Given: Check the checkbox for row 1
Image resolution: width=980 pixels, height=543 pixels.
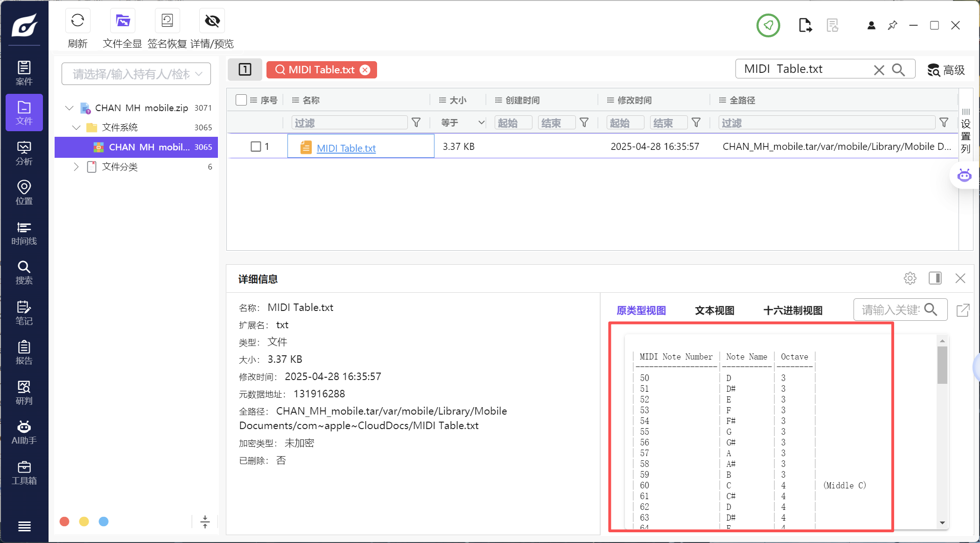Looking at the screenshot, I should pyautogui.click(x=256, y=147).
